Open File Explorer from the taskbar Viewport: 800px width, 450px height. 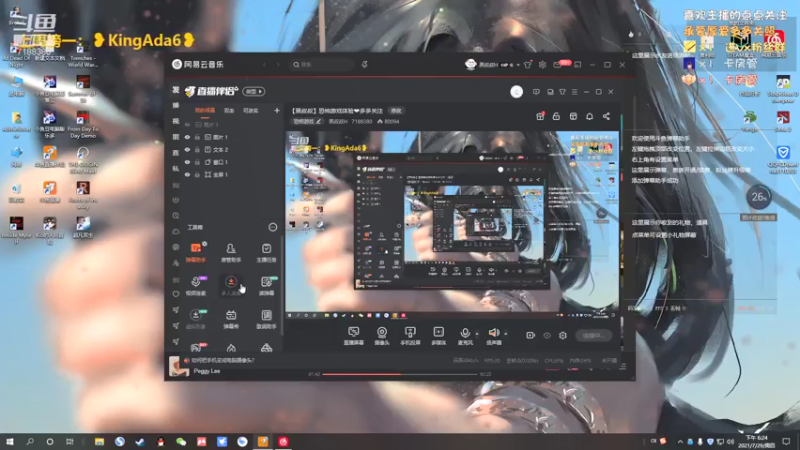pos(99,441)
